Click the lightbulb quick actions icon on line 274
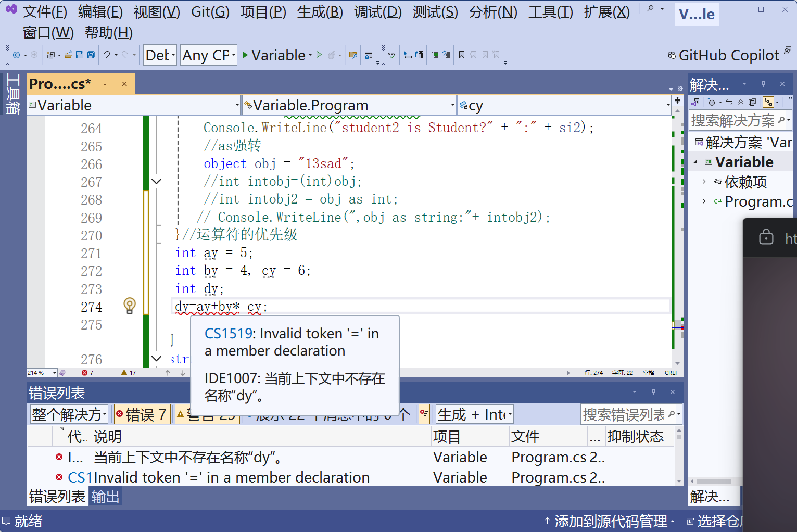 coord(130,306)
